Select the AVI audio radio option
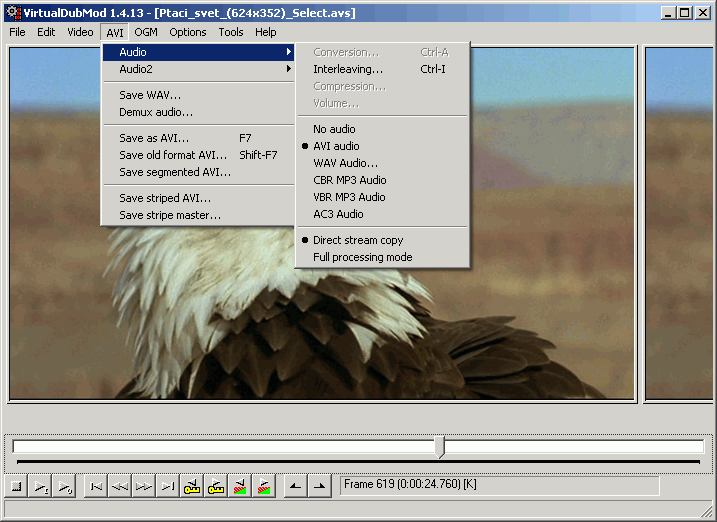Image resolution: width=717 pixels, height=522 pixels. click(x=381, y=146)
